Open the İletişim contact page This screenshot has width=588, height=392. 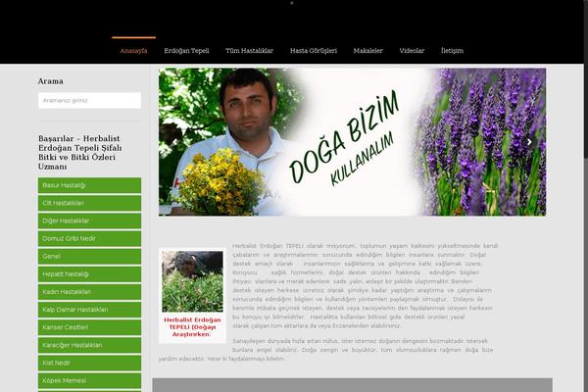click(x=452, y=51)
